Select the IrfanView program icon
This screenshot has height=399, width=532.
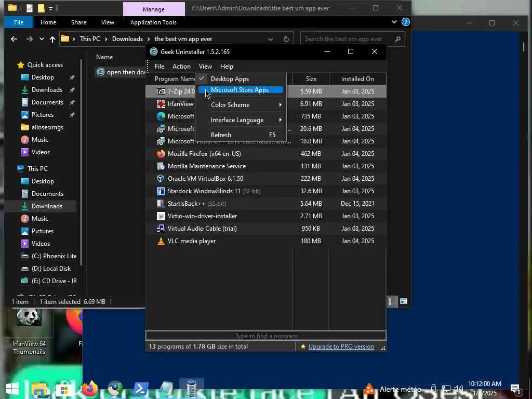coord(161,104)
